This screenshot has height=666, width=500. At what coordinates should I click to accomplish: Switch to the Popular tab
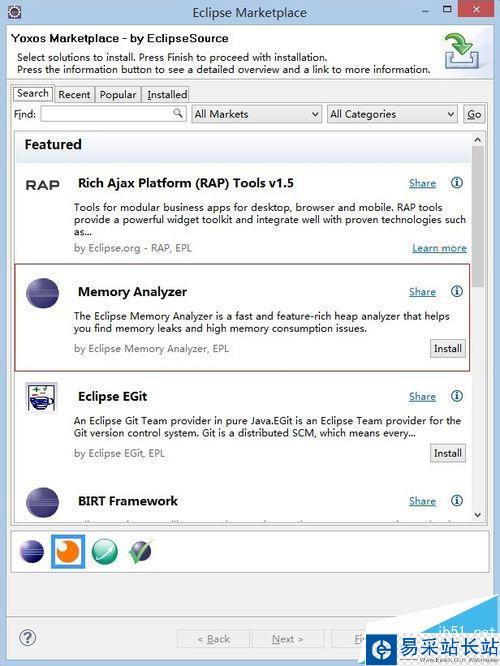(118, 94)
